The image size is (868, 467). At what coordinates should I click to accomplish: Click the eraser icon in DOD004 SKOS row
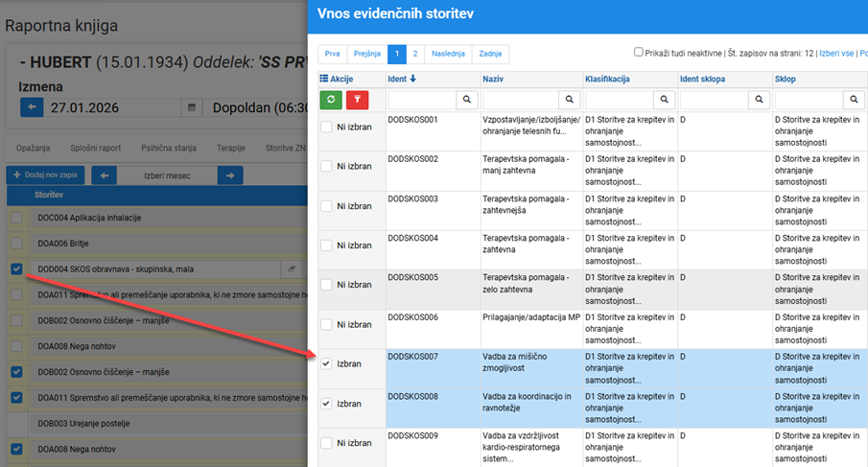click(292, 269)
